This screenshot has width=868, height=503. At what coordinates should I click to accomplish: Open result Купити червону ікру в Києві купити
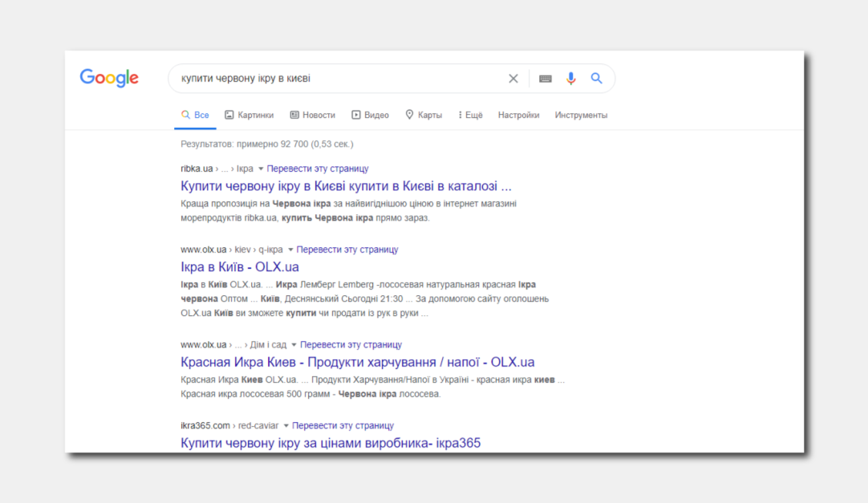(346, 186)
